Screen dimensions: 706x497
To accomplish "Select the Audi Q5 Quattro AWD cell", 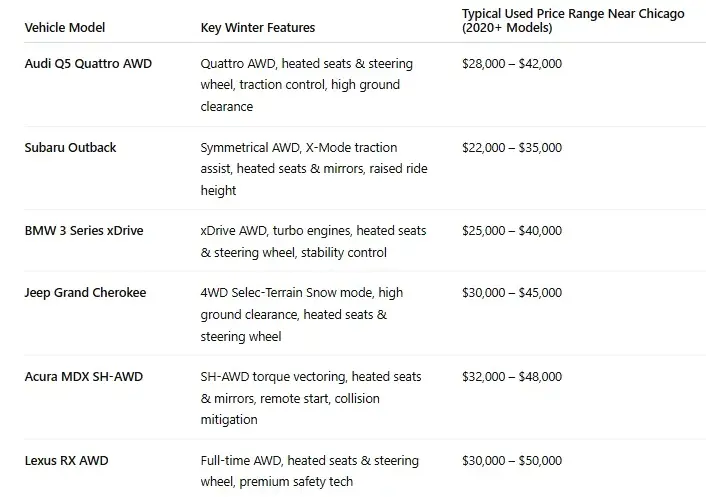I will tap(89, 64).
